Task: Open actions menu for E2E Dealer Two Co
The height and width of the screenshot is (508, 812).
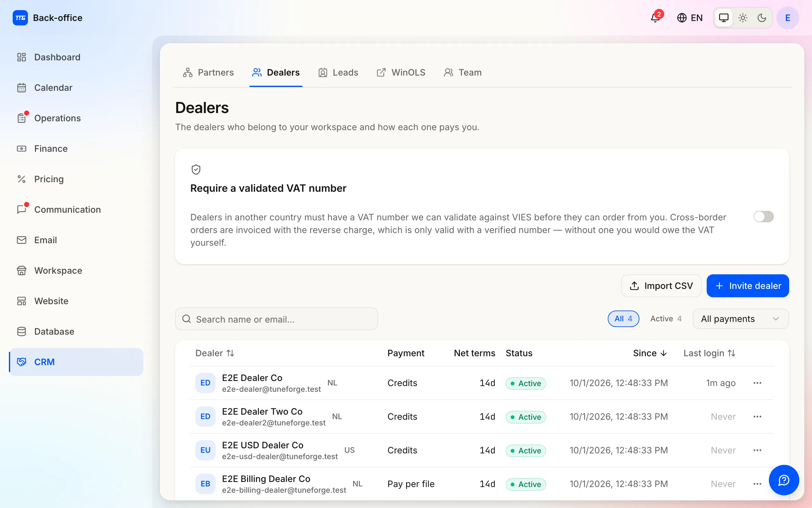Action: (x=757, y=417)
